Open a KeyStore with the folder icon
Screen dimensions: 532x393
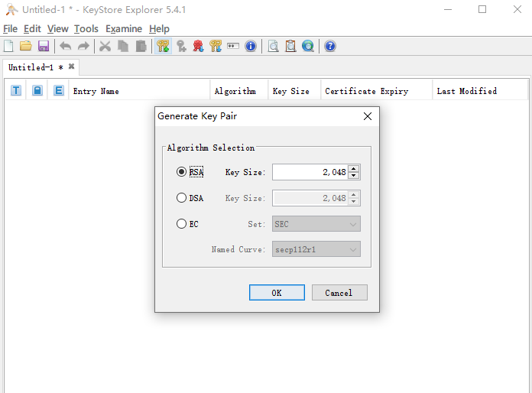point(26,46)
